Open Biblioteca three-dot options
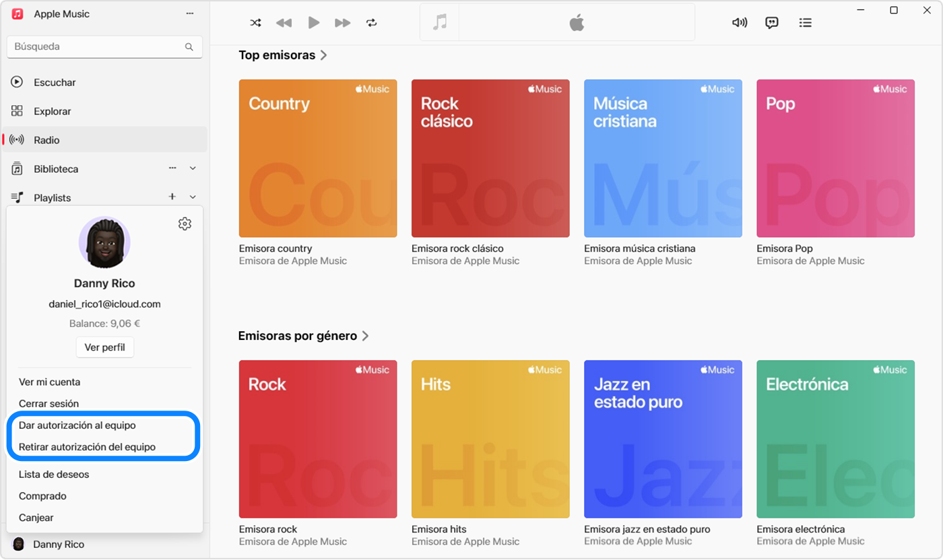The image size is (943, 560). 172,168
